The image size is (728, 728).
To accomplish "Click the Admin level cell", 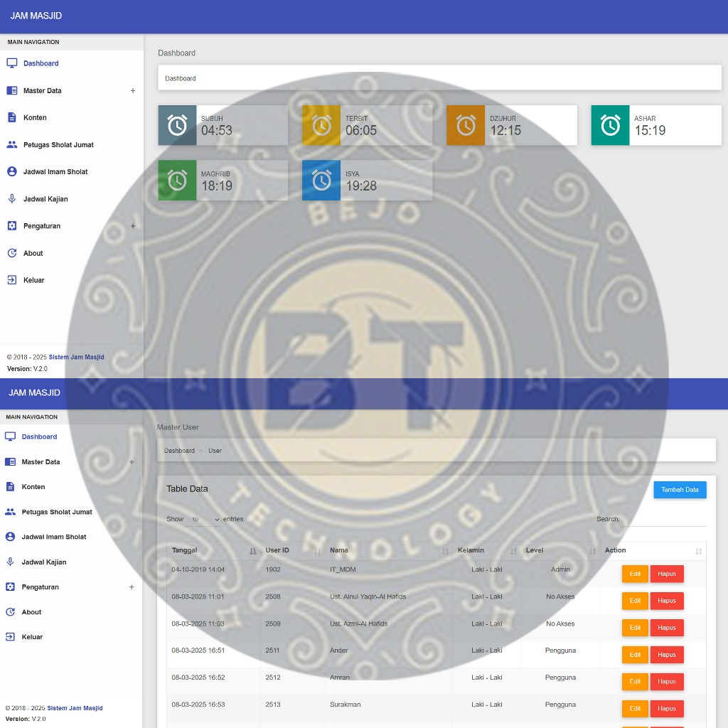I will point(560,569).
